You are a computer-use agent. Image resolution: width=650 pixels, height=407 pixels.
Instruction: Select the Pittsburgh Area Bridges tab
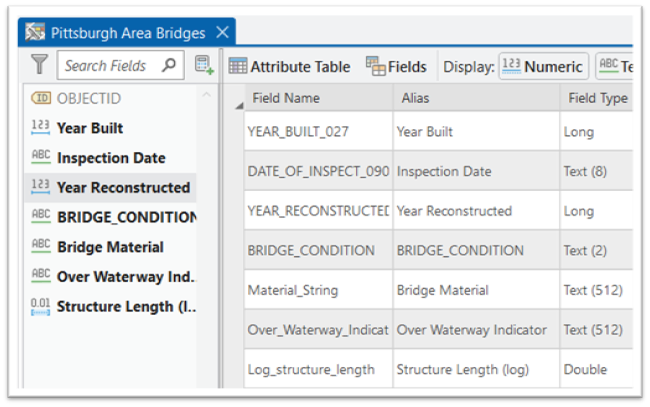coord(116,33)
